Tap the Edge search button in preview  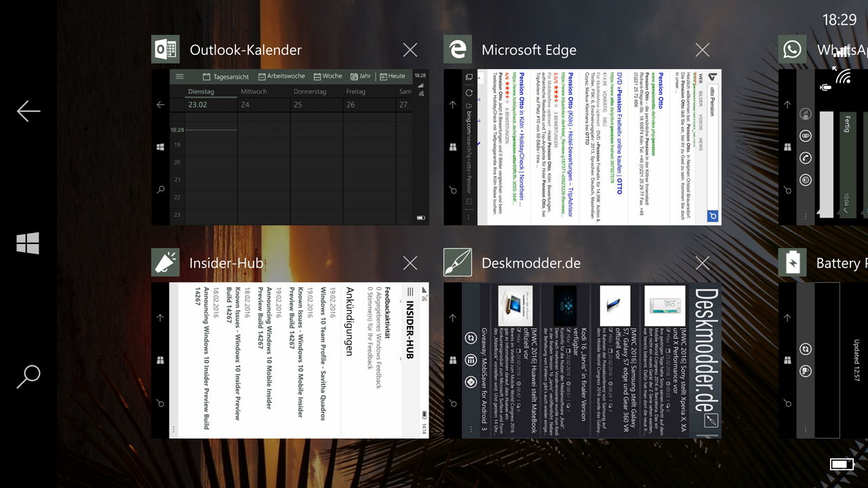click(712, 216)
